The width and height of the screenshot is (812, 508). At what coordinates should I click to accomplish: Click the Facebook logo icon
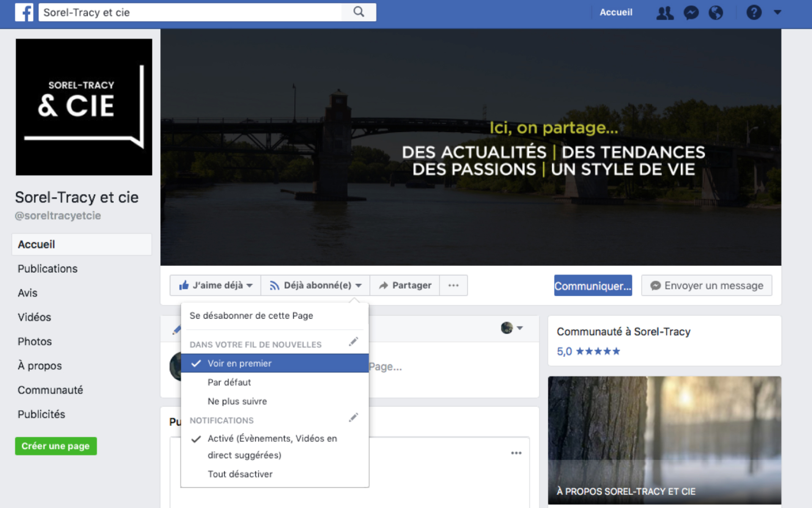pos(24,12)
